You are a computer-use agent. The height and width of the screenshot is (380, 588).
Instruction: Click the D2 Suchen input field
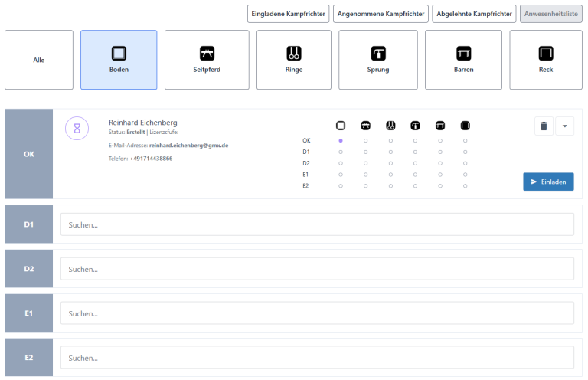pos(317,269)
